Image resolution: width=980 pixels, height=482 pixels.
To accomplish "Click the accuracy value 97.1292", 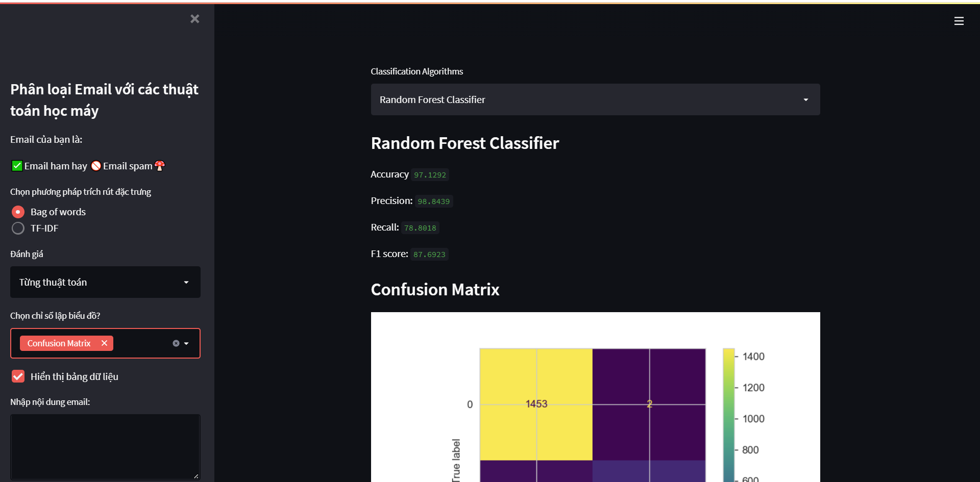I will [430, 175].
